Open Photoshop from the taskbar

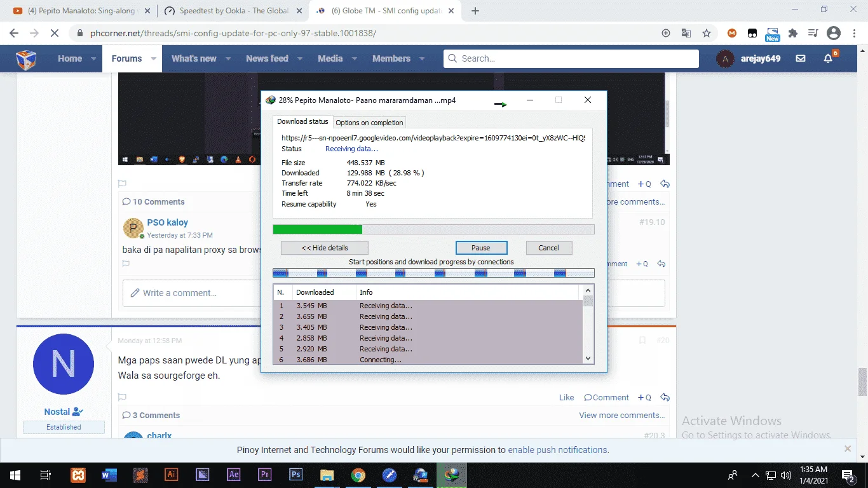(x=295, y=475)
